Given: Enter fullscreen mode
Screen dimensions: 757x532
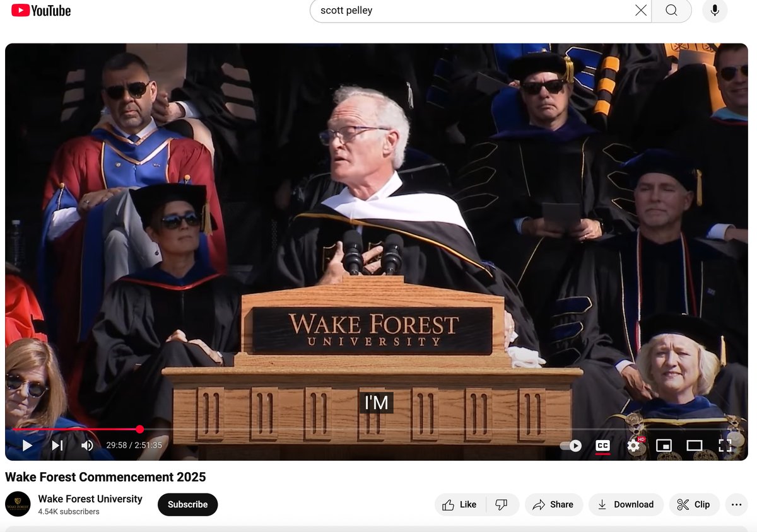Looking at the screenshot, I should [724, 445].
